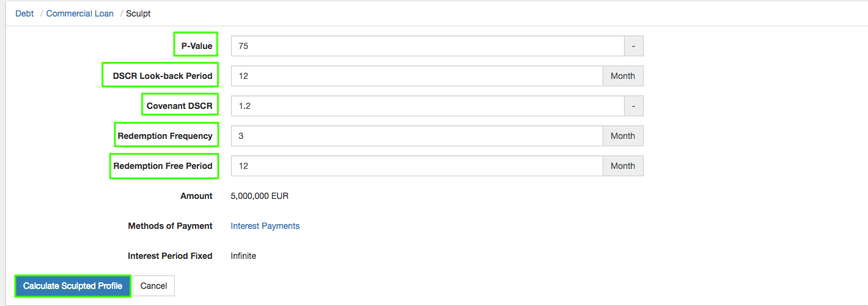
Task: Focus the P-Value input field
Action: click(x=427, y=46)
